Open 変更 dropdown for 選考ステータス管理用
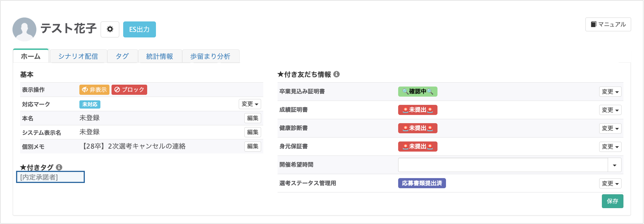 point(610,183)
